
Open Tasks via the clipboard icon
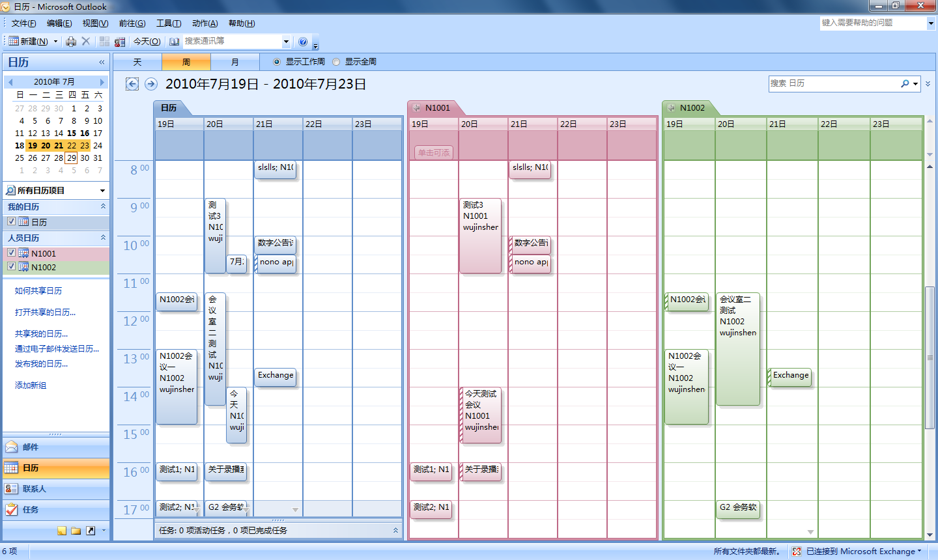[12, 509]
